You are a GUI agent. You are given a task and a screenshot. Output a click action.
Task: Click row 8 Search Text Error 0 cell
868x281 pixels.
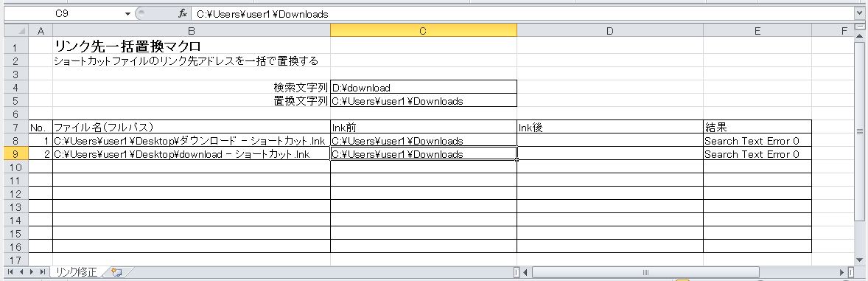(x=757, y=140)
